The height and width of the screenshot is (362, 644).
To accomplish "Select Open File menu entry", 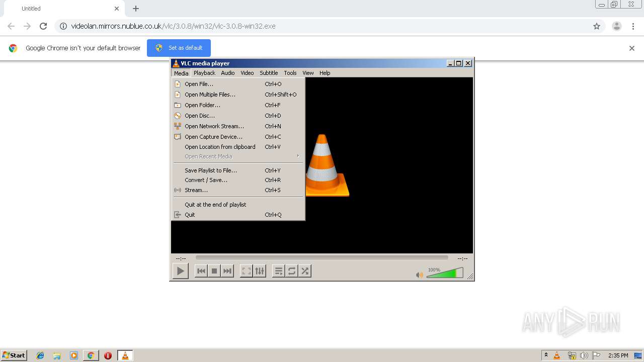I will [238, 84].
